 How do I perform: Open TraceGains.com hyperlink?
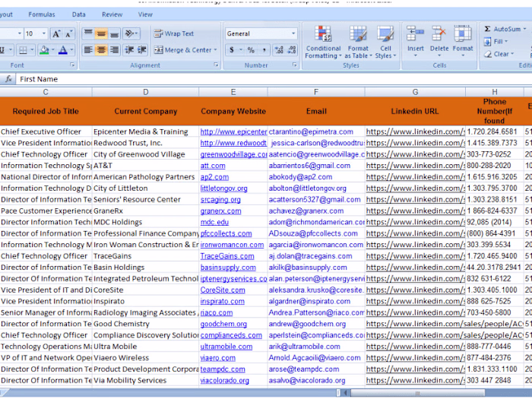pyautogui.click(x=227, y=256)
